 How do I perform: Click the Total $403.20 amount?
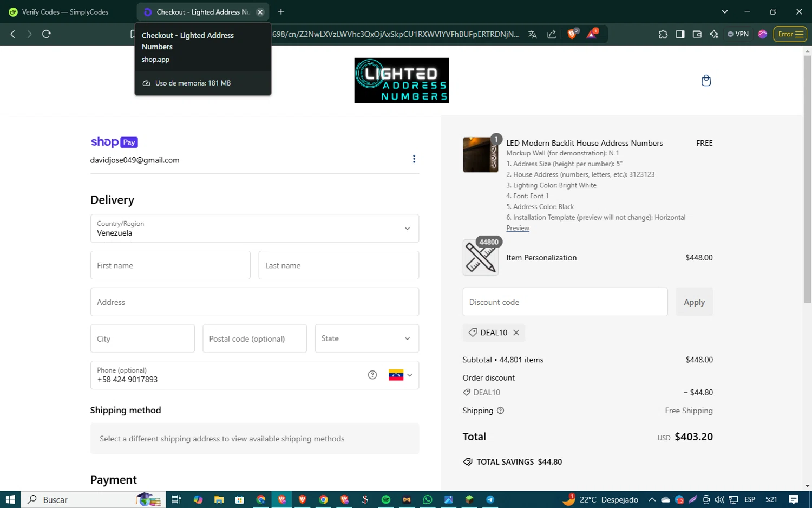693,437
